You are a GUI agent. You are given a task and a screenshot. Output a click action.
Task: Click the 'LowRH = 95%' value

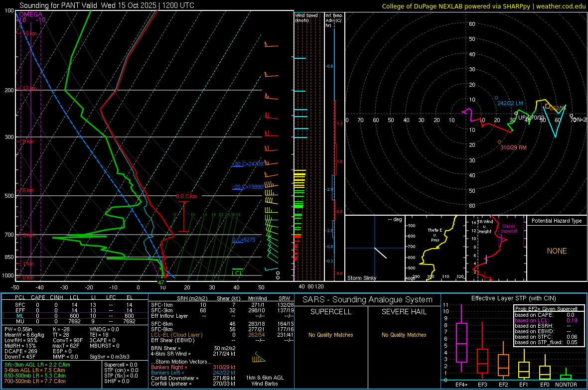tap(20, 340)
